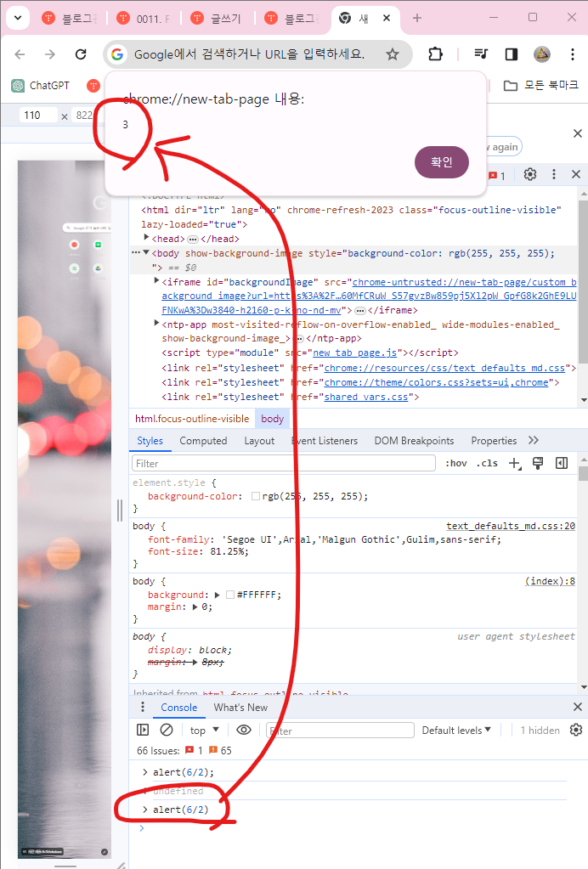Open the text_defaults_md.css stylesheet link
The height and width of the screenshot is (869, 588).
[444, 368]
